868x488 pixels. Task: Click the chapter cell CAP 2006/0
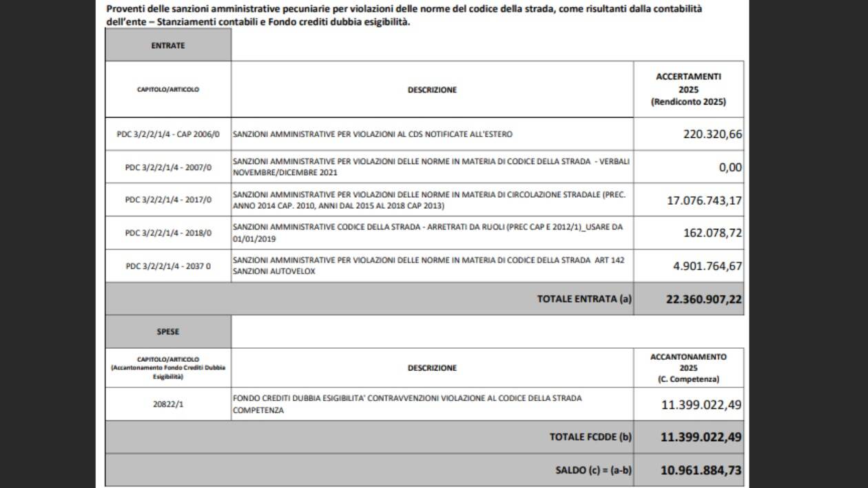point(168,134)
